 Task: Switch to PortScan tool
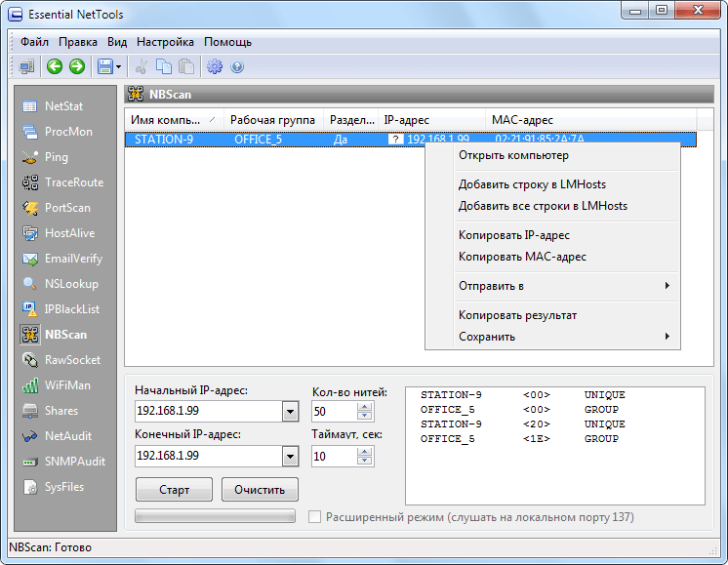[56, 208]
